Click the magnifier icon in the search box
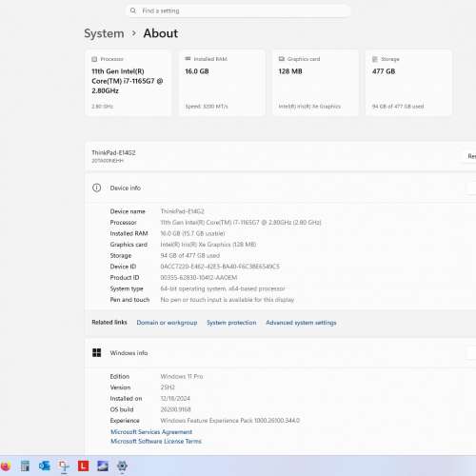This screenshot has height=476, width=476. [133, 10]
